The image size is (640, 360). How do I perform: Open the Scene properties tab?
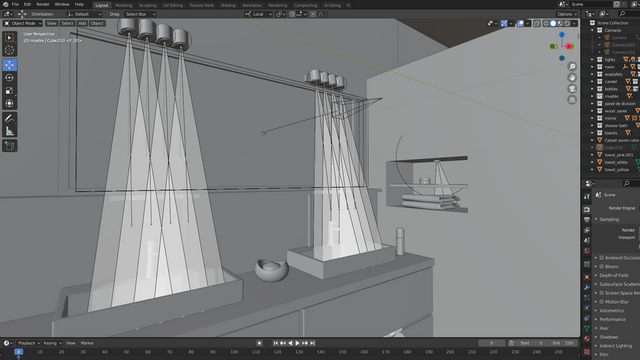587,240
